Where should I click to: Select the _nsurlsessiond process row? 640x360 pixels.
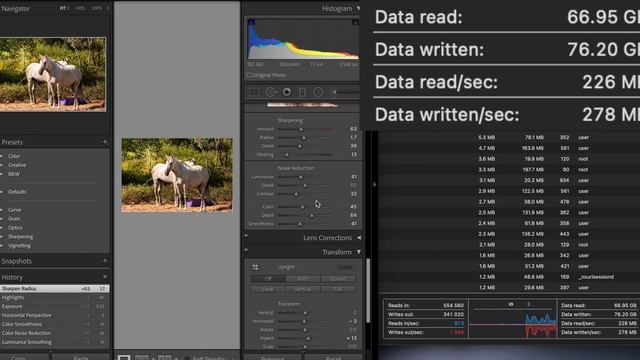click(509, 277)
